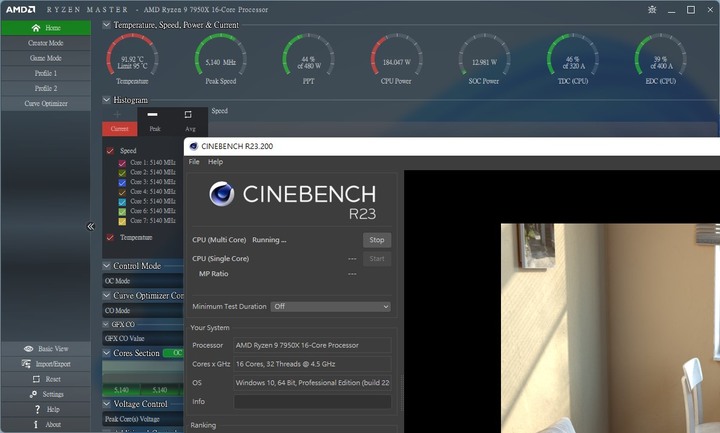The width and height of the screenshot is (720, 433).
Task: Collapse the Histogram section
Action: click(x=106, y=100)
